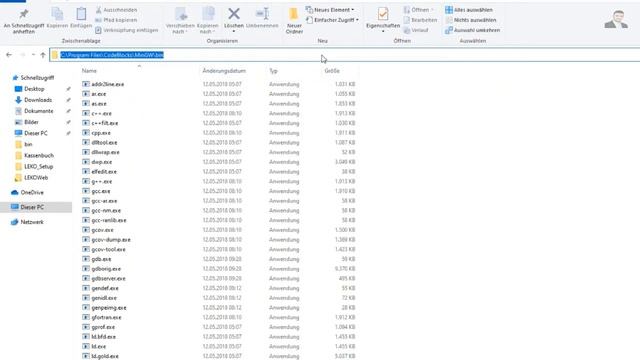Viewport: 640px width, 360px height.
Task: Select Netzwerk in the navigation pane
Action: click(32, 222)
